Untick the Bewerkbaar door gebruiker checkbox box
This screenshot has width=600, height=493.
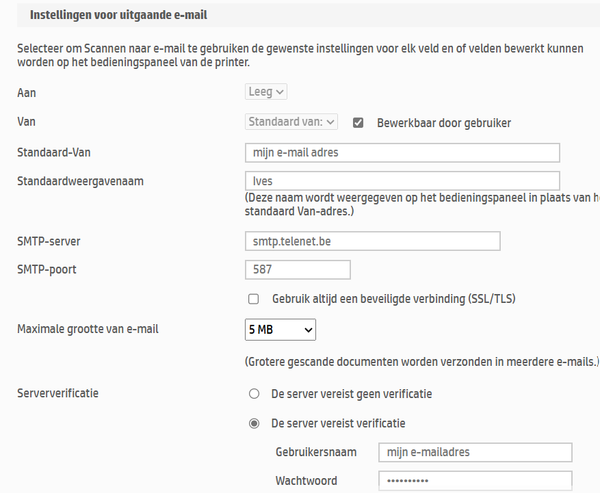(358, 122)
